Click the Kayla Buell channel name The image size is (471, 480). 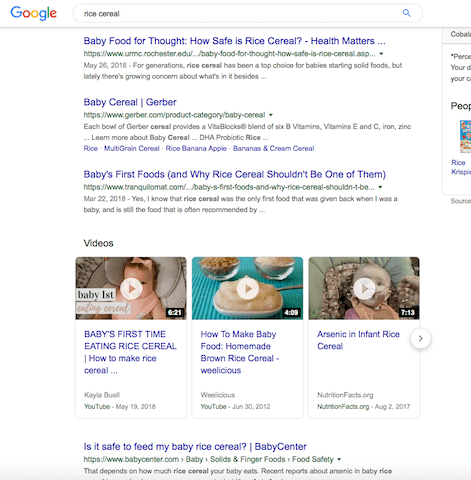[x=102, y=395]
